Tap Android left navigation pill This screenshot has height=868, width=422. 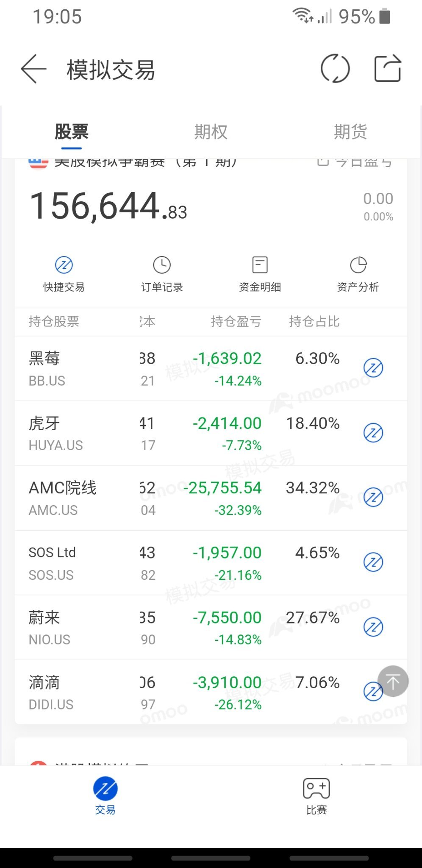[x=93, y=858]
